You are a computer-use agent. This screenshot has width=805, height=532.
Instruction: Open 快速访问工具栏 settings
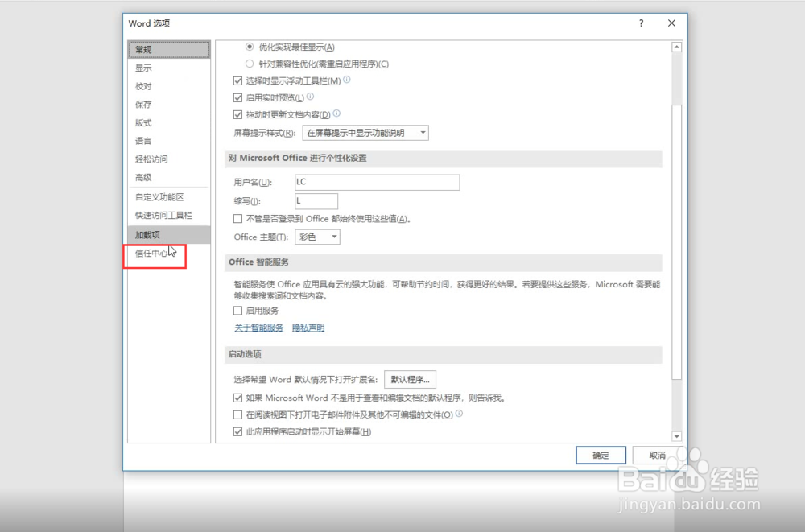169,216
